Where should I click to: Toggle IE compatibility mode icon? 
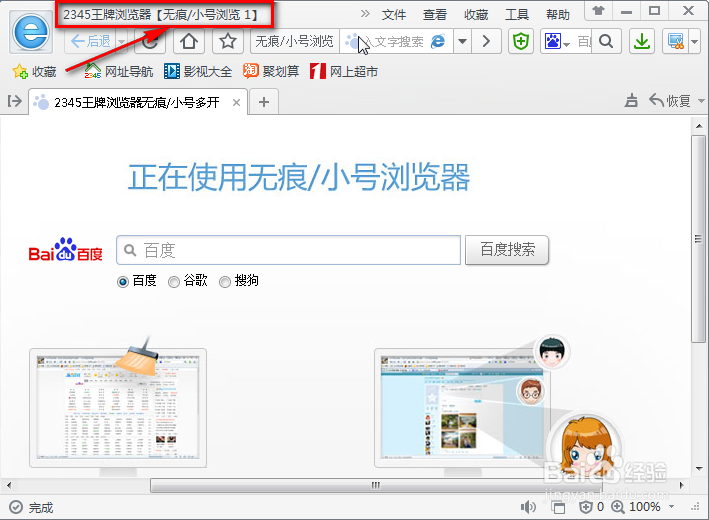(x=438, y=42)
